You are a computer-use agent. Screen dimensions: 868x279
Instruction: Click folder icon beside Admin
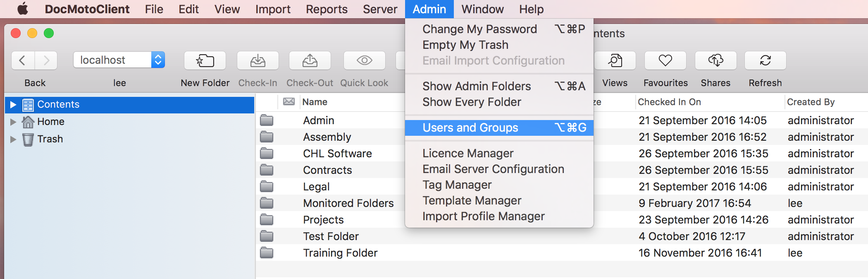coord(267,120)
